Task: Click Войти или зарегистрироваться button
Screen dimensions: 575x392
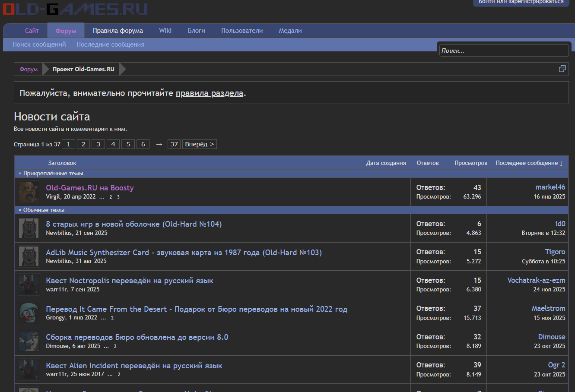Action: coord(521,2)
